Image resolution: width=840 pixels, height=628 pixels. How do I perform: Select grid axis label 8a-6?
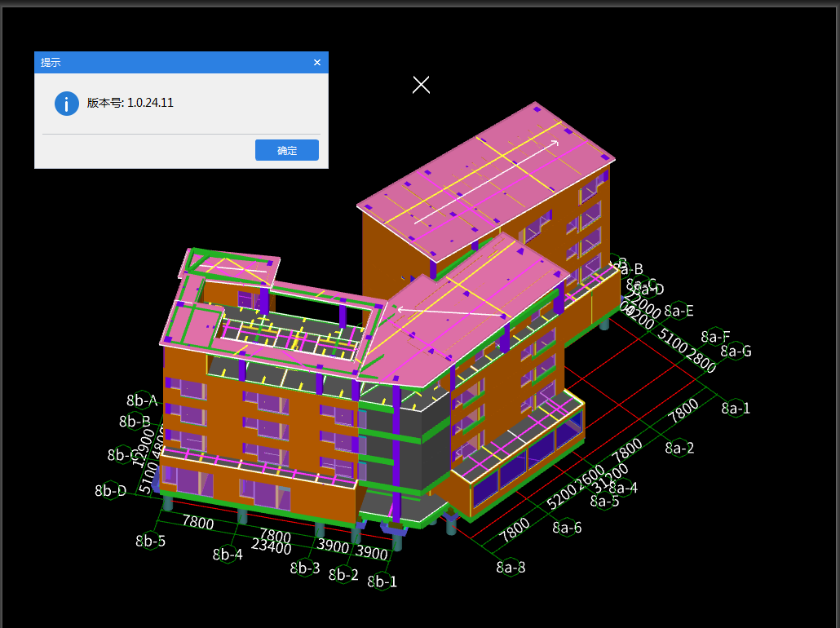[x=567, y=528]
